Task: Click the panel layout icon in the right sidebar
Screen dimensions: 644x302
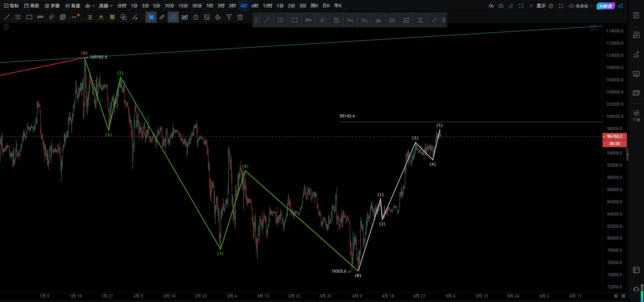Action: point(636,270)
